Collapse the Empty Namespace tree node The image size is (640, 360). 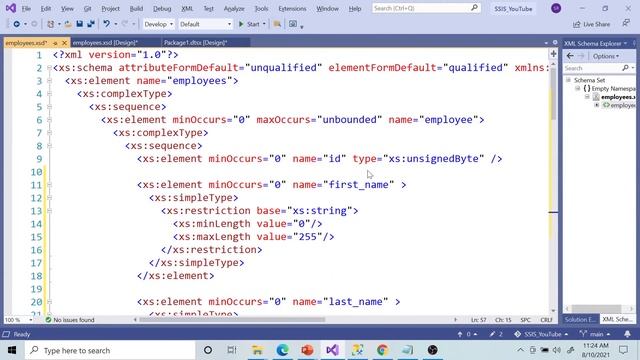pos(578,89)
